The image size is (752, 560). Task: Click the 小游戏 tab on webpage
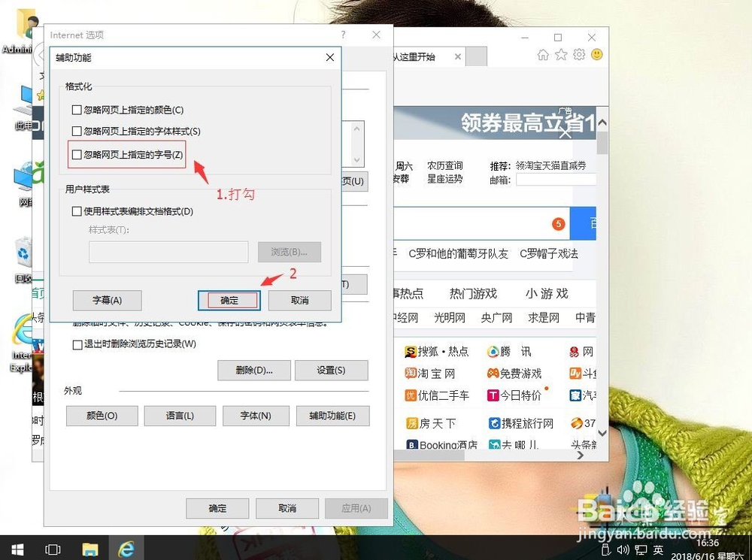[547, 293]
